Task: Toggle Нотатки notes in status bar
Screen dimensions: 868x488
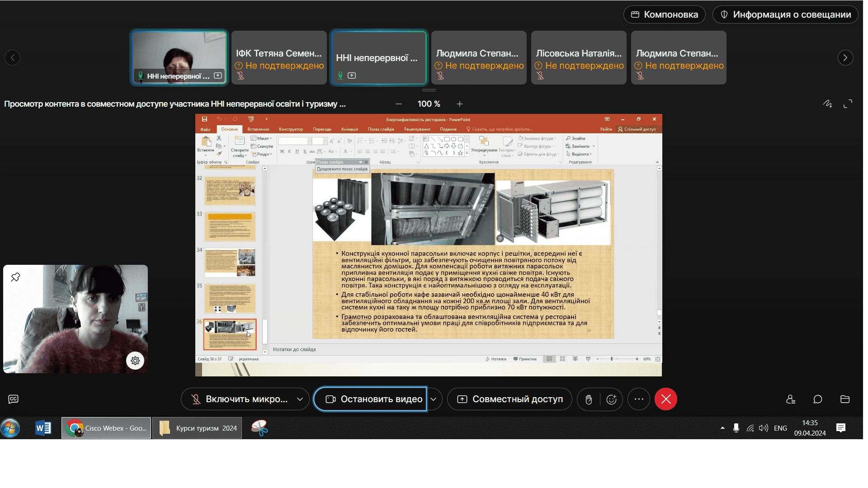Action: click(x=496, y=359)
